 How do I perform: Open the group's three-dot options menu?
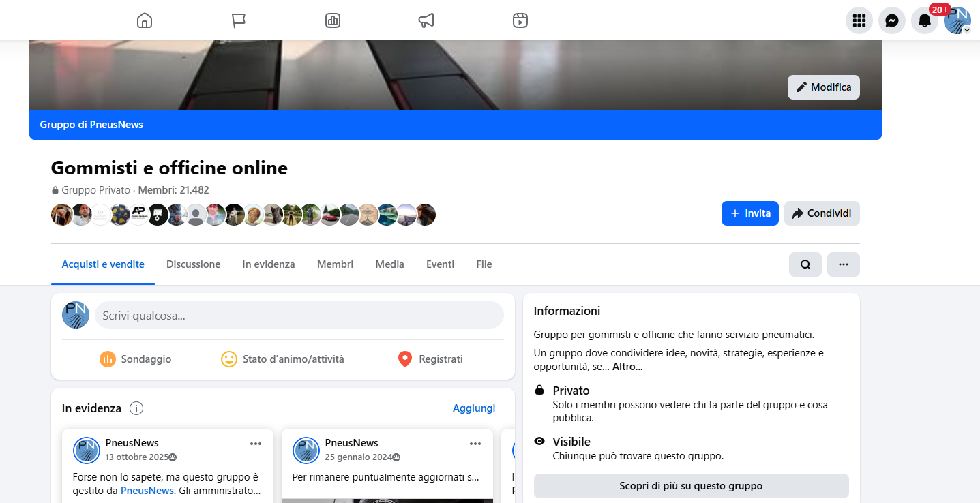tap(844, 264)
